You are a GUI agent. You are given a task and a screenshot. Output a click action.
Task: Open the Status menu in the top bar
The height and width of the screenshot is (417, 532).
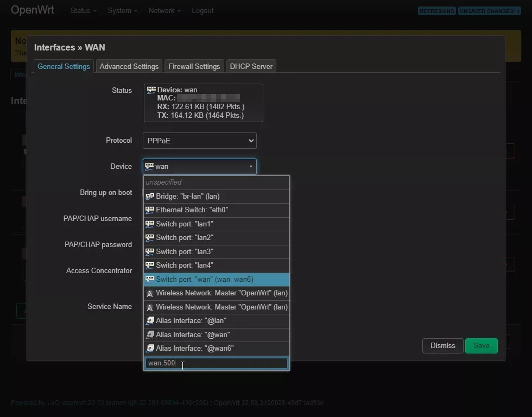tap(84, 10)
